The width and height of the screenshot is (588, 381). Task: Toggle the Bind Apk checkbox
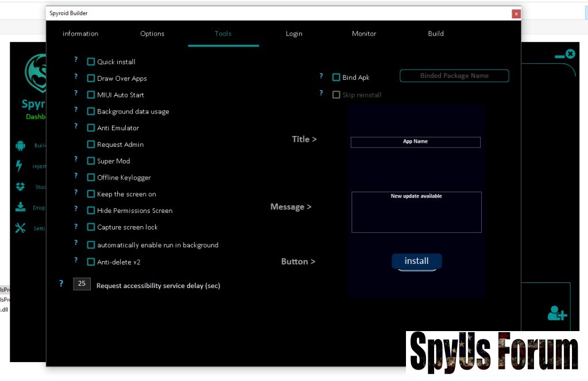336,77
